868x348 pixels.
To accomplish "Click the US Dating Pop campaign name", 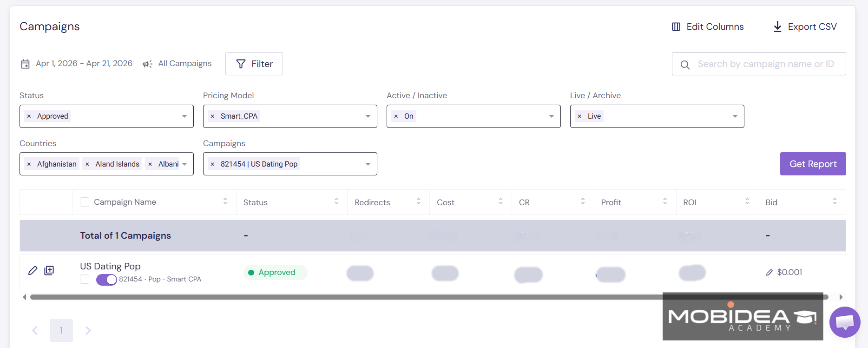I will click(110, 266).
